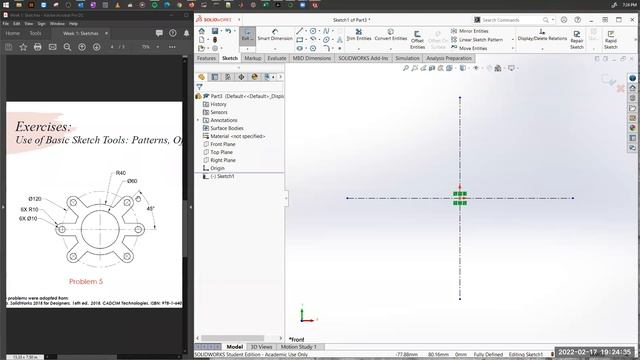Click the Zoom to Fit view icon
This screenshot has height=360, width=640.
coord(406,68)
